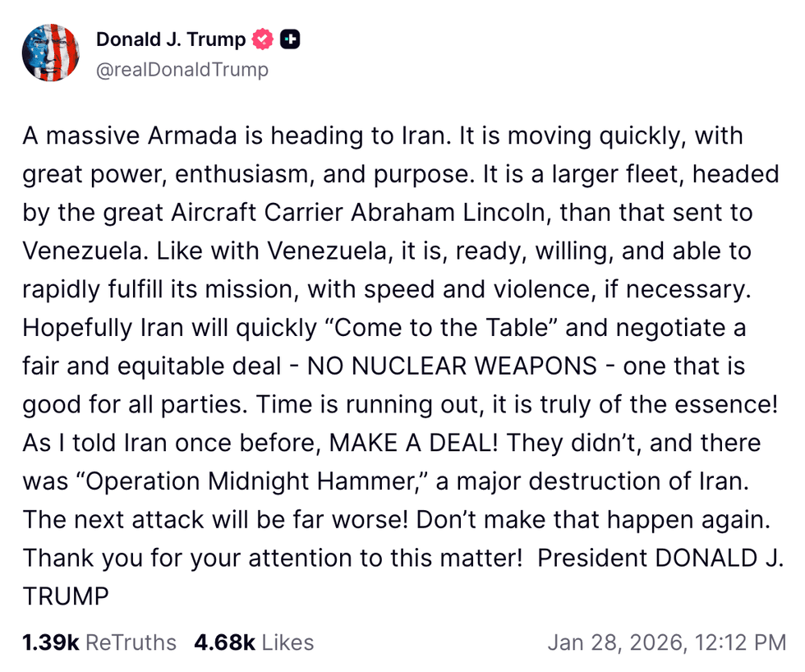Open the post via its Jan 28 timestamp
The width and height of the screenshot is (805, 672).
[x=665, y=643]
